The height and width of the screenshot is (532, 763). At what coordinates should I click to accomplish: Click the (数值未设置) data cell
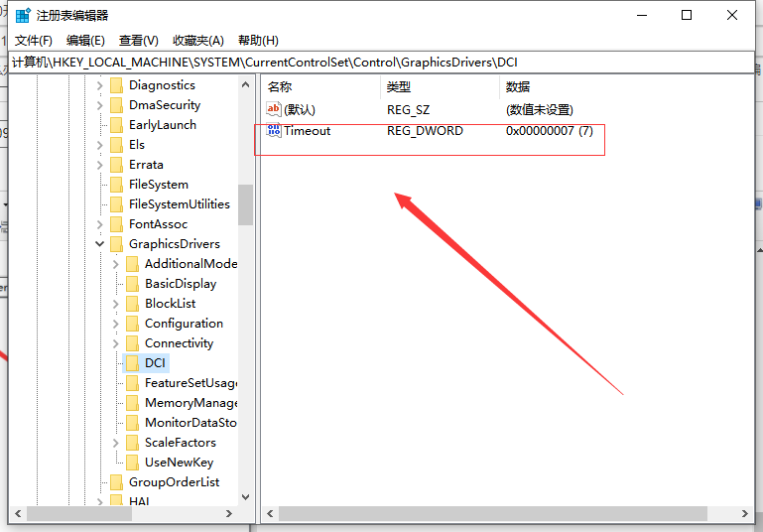[x=540, y=110]
